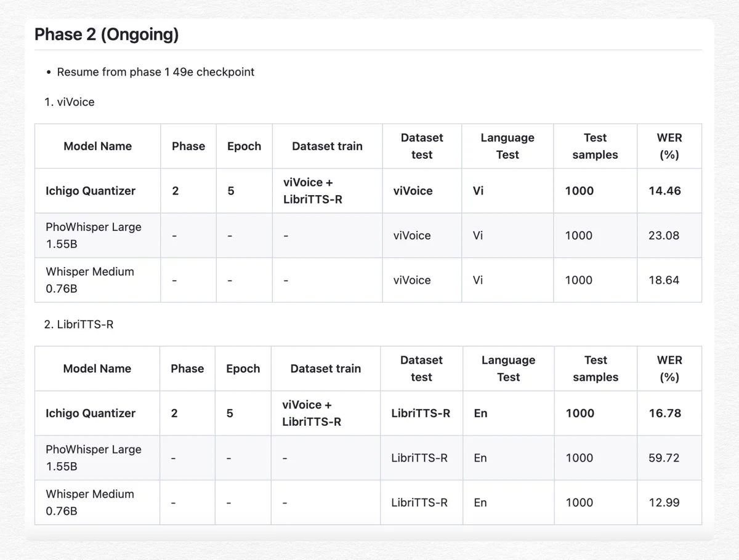Click "Phase" header in second table
The width and height of the screenshot is (739, 560).
(187, 369)
